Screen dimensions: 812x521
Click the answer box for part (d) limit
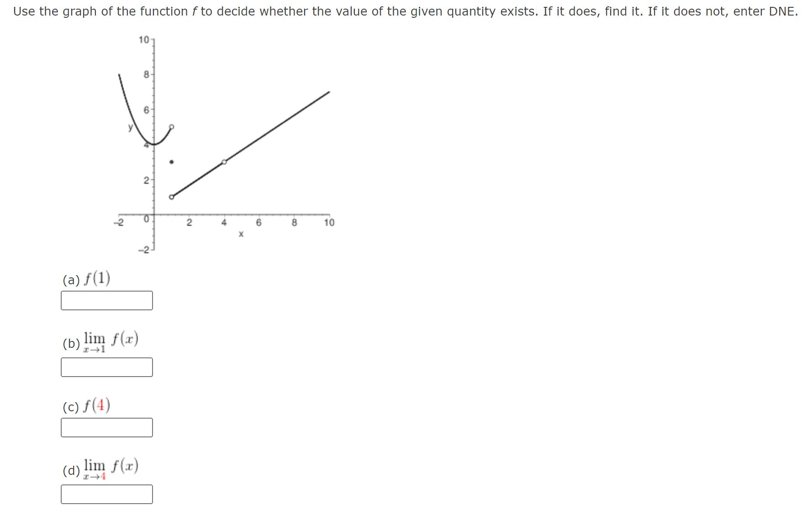click(106, 494)
